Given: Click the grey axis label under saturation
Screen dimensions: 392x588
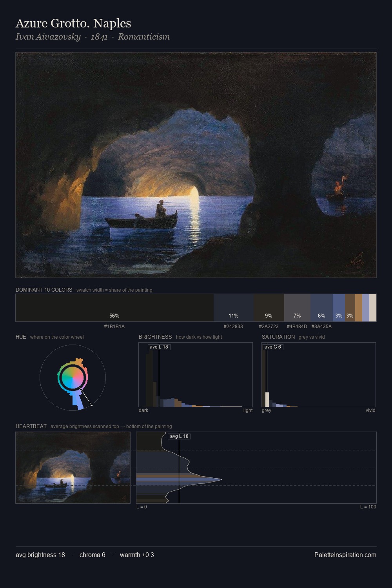Looking at the screenshot, I should coord(267,410).
